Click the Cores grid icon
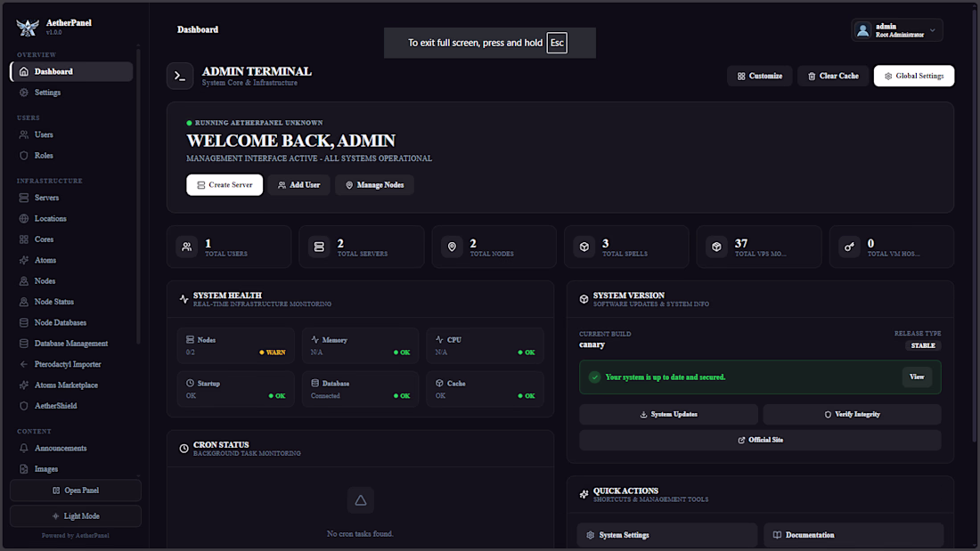This screenshot has height=551, width=980. click(x=24, y=239)
